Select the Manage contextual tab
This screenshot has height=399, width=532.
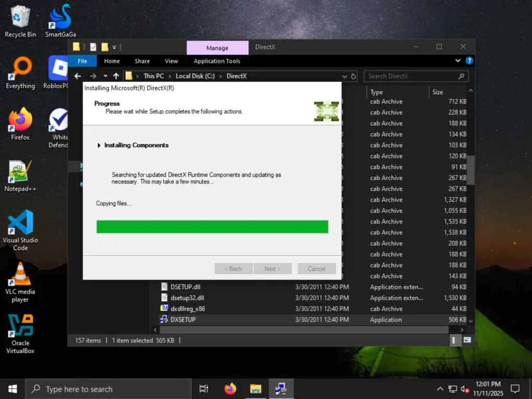point(218,48)
